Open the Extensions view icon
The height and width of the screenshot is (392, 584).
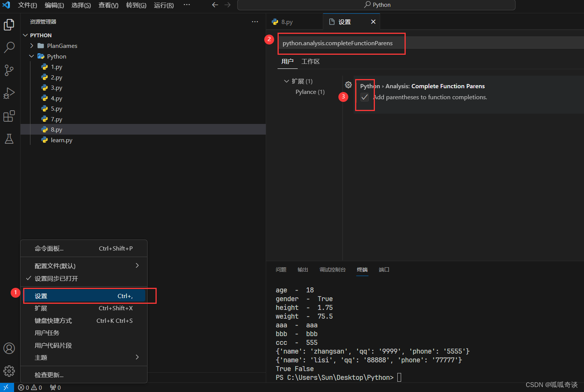(9, 116)
